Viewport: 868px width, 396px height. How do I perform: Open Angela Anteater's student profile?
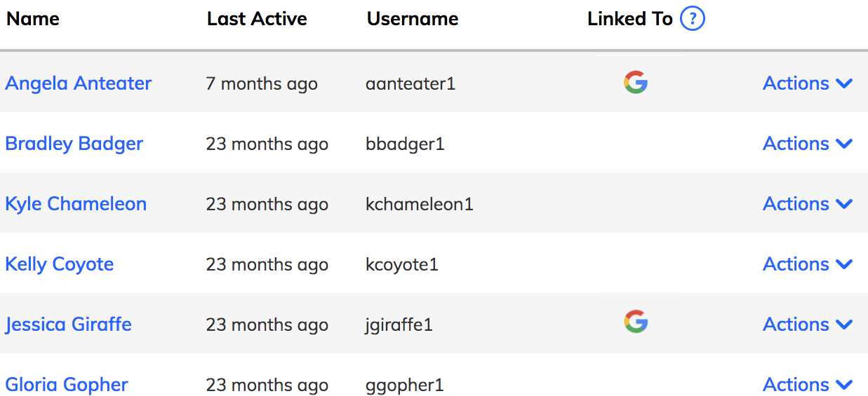(x=79, y=83)
